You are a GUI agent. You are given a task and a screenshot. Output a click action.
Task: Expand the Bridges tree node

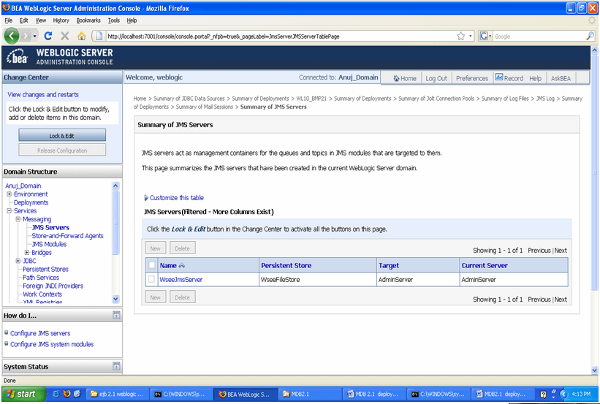(x=27, y=252)
